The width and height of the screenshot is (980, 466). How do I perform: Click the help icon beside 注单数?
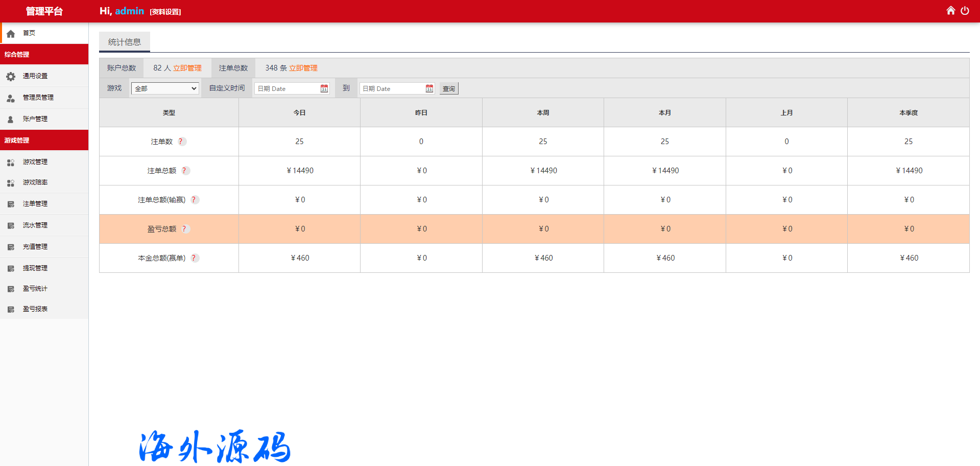click(181, 142)
